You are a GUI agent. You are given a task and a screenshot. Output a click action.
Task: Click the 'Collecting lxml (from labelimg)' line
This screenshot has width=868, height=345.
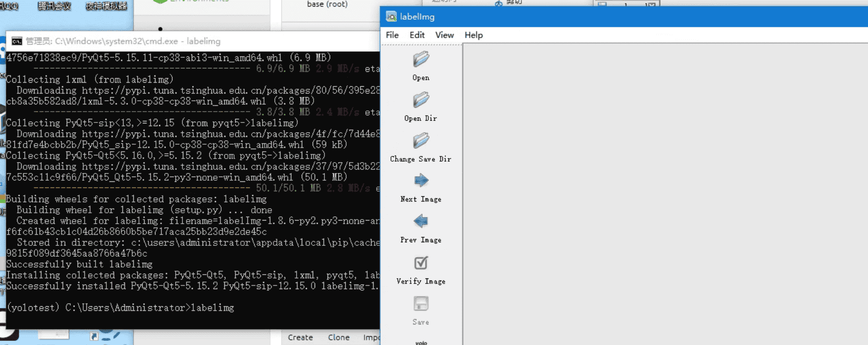pyautogui.click(x=90, y=80)
